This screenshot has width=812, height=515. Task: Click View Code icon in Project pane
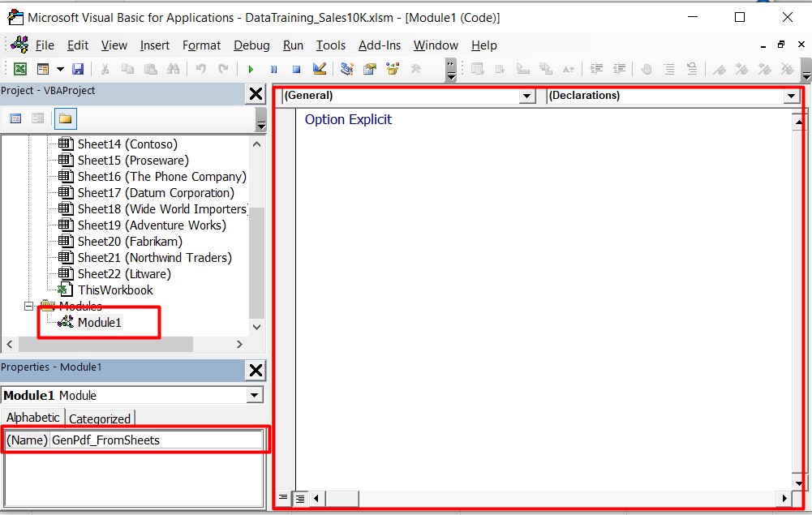15,118
